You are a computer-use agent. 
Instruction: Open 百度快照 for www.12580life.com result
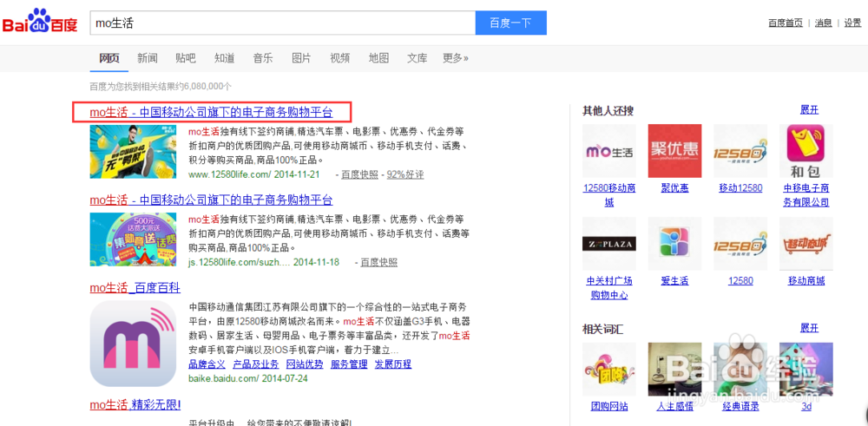tap(359, 174)
